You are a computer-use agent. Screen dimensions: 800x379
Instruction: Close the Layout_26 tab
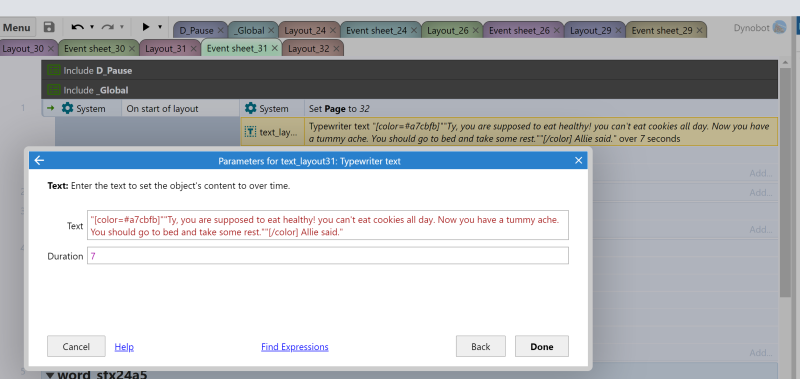pyautogui.click(x=476, y=31)
